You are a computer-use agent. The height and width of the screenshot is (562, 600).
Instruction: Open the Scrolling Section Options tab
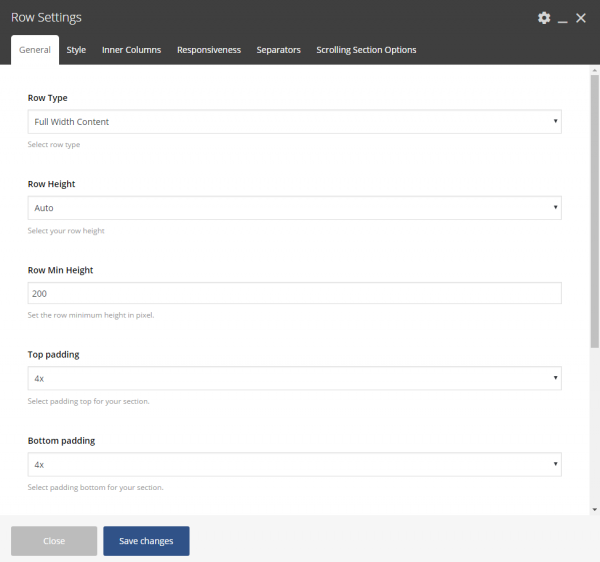[x=366, y=50]
